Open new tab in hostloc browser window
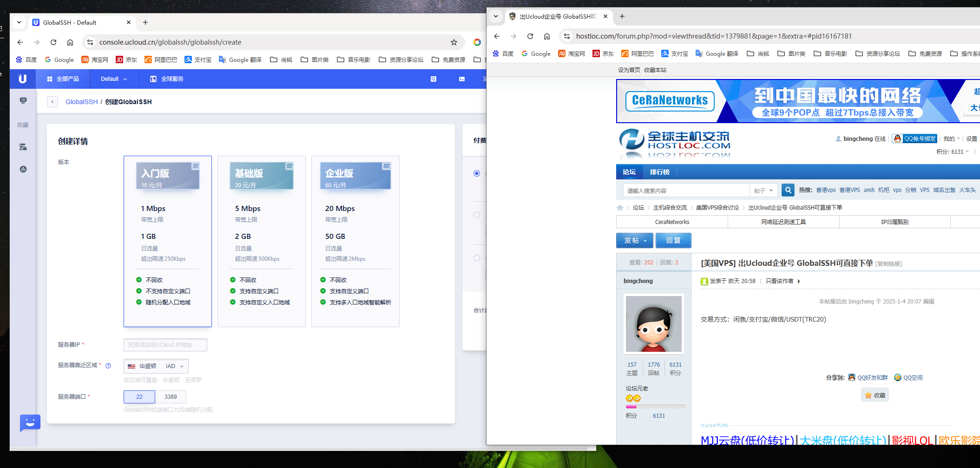Viewport: 980px width, 468px height. pyautogui.click(x=622, y=16)
